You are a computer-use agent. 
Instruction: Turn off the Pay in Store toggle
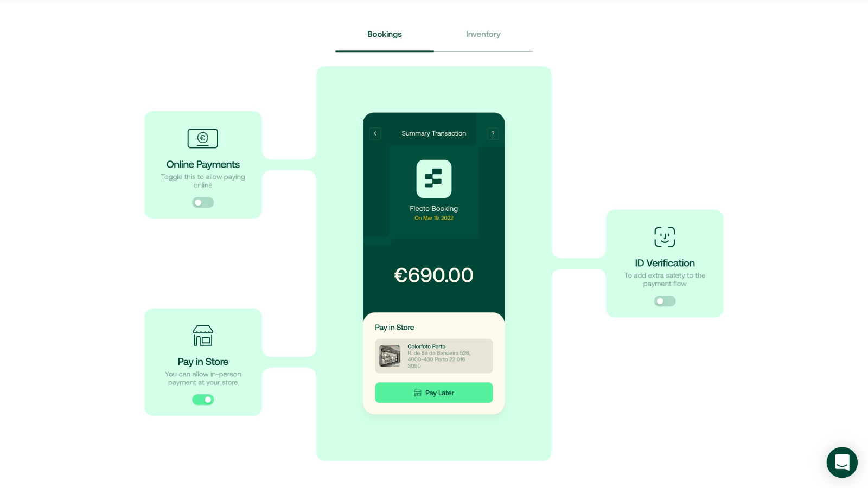203,400
